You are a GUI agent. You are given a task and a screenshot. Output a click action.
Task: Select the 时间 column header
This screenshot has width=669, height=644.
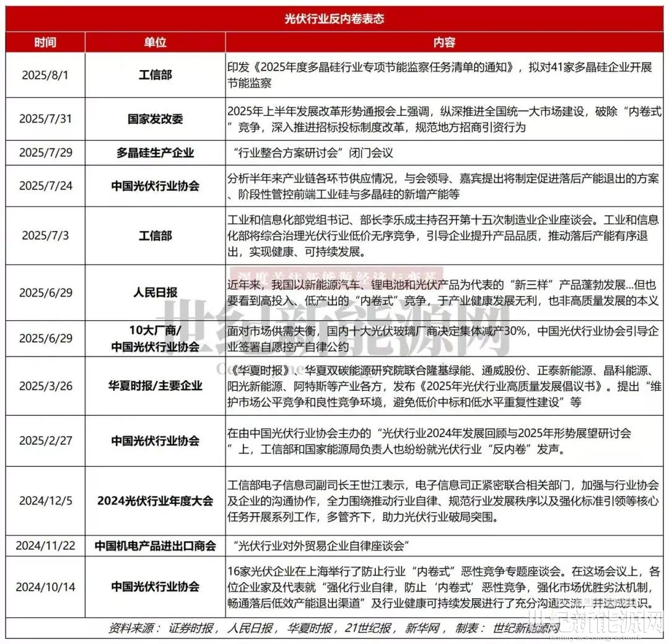45,42
